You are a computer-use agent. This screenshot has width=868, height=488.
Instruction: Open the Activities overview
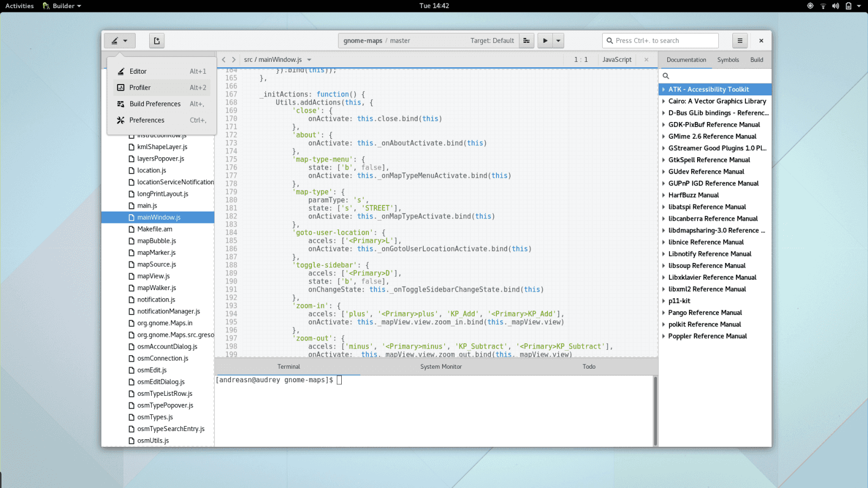tap(20, 6)
